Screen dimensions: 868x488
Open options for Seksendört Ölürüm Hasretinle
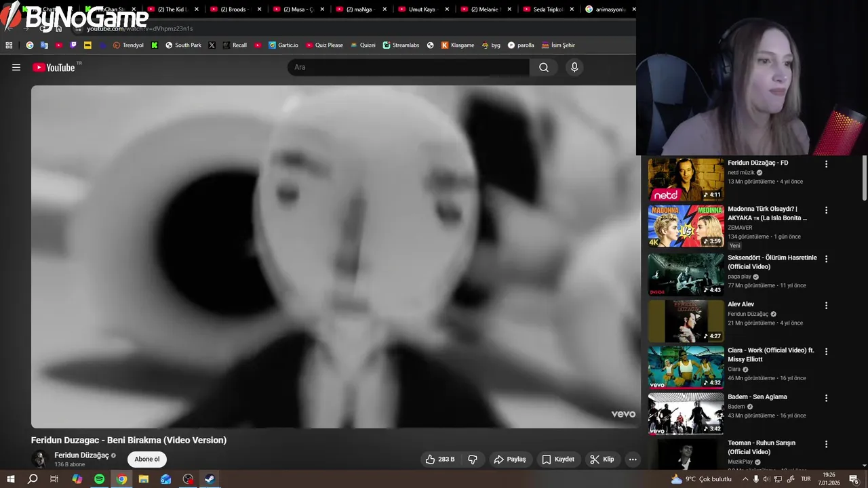[826, 259]
